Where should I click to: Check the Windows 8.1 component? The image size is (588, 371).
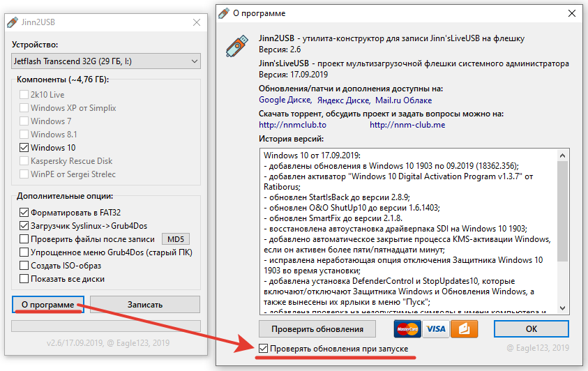[x=24, y=134]
